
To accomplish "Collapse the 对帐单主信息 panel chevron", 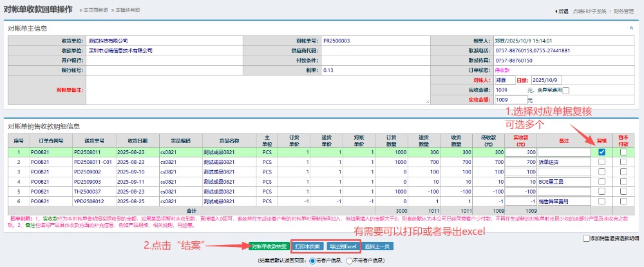I will pos(630,28).
